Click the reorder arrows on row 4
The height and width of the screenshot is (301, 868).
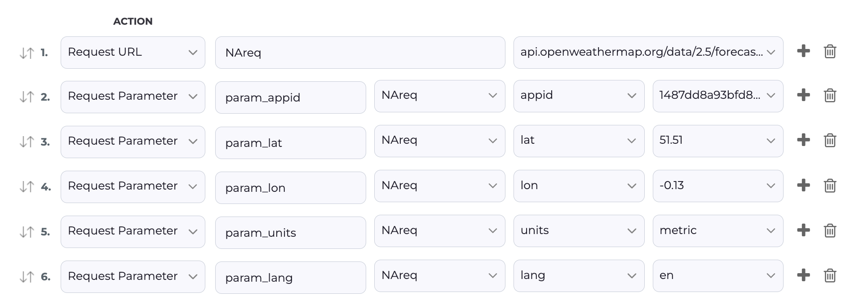27,186
